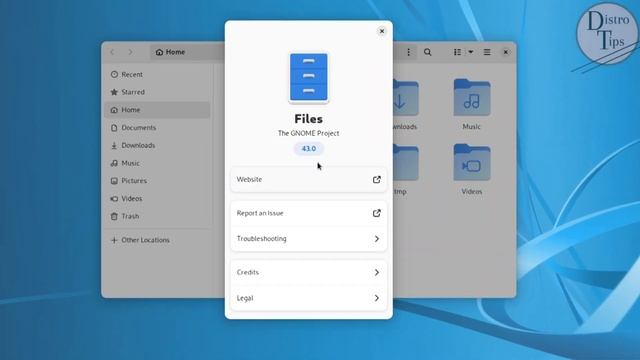Open Other Locations in the sidebar
Viewport: 640px width, 360px height.
click(x=158, y=240)
